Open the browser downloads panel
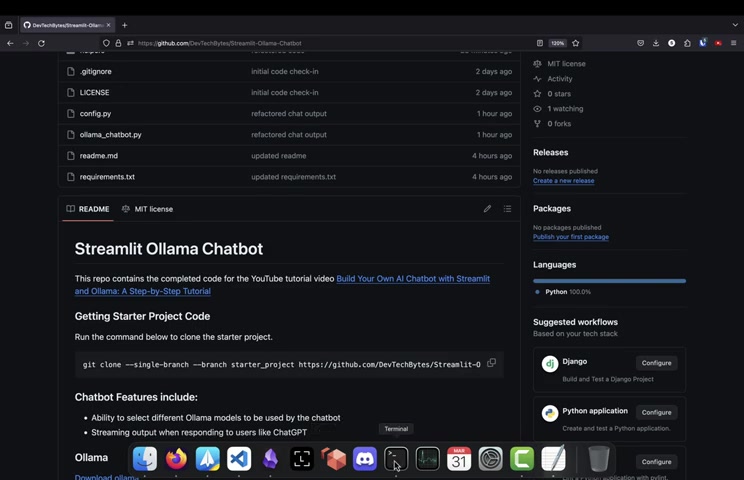744x480 pixels. 656,43
